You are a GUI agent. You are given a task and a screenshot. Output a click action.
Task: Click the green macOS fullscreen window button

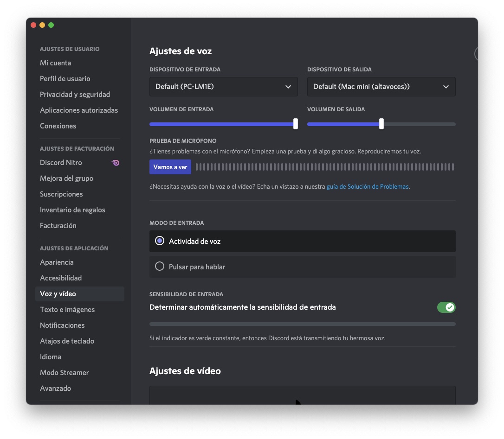(x=51, y=25)
